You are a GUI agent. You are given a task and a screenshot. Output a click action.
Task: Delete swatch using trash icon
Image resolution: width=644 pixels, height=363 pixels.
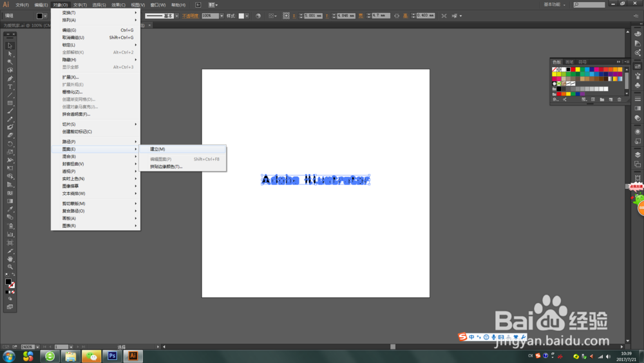(x=620, y=99)
